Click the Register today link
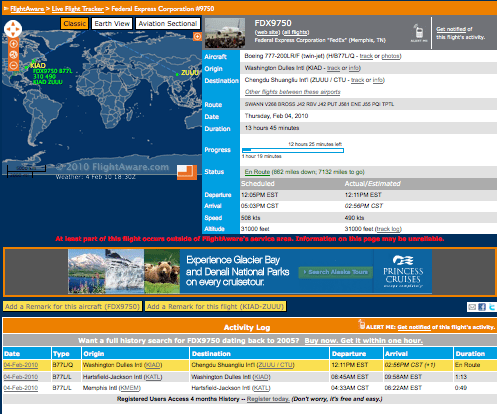The image size is (497, 414). click(268, 399)
